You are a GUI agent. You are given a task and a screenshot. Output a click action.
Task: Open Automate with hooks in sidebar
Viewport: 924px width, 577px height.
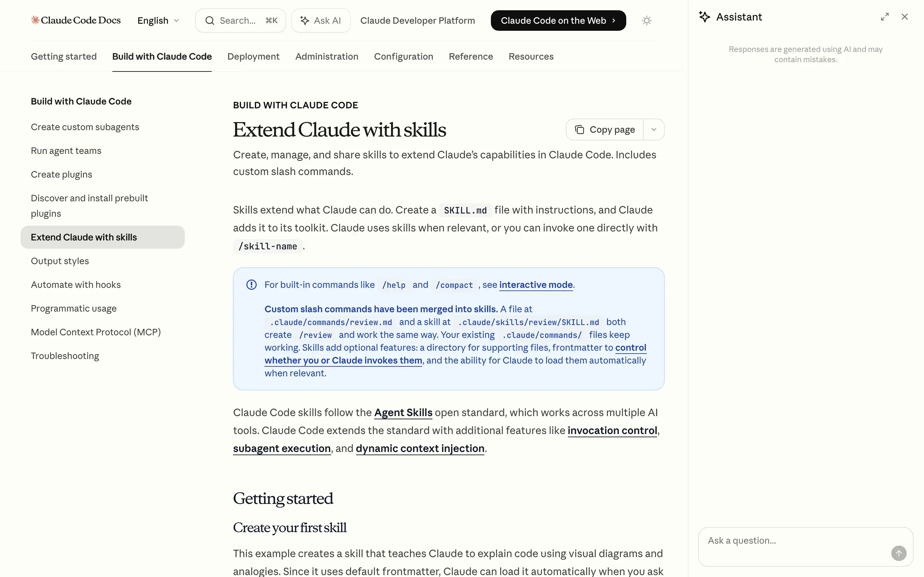coord(76,285)
